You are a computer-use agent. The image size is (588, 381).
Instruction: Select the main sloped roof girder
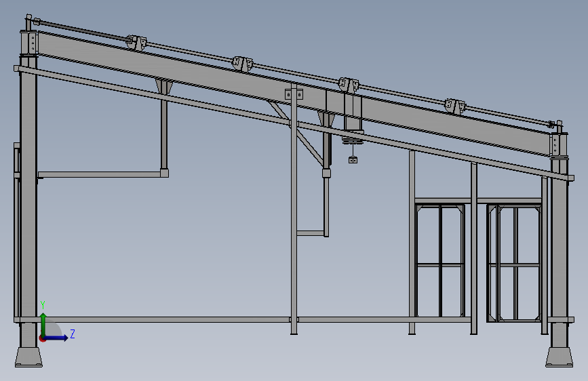pyautogui.click(x=294, y=94)
